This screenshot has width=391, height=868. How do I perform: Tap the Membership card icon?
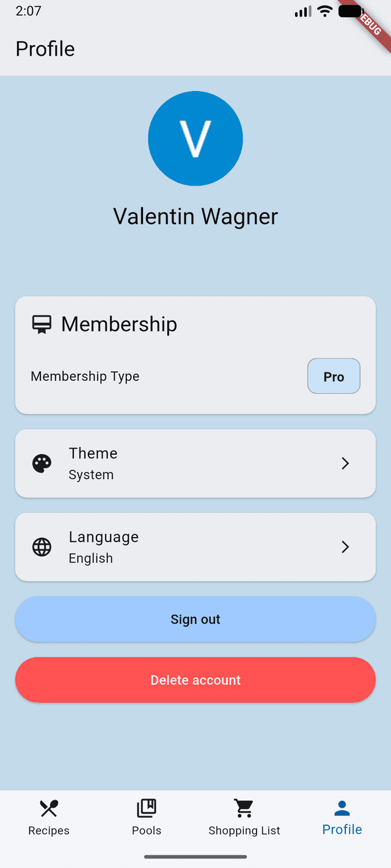pyautogui.click(x=42, y=324)
